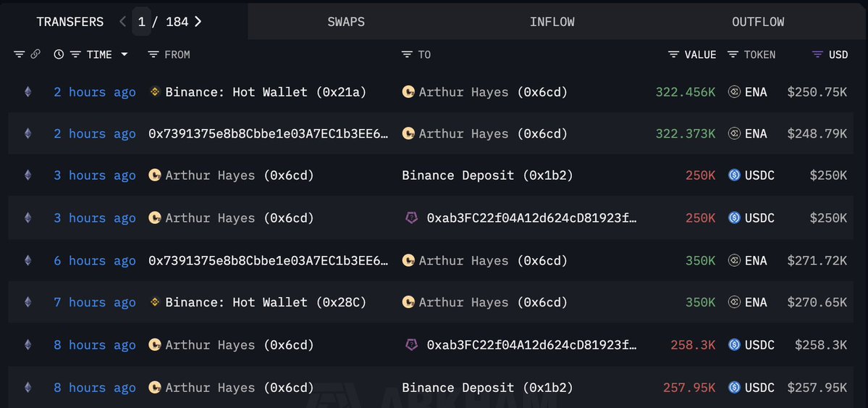Viewport: 868px width, 408px height.
Task: Click the page number 1 input box
Action: pyautogui.click(x=142, y=22)
